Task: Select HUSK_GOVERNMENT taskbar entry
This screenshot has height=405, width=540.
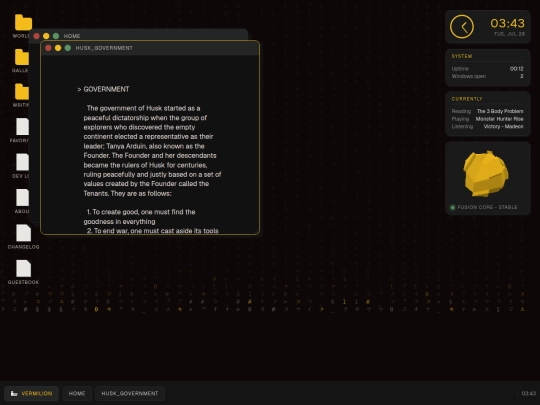Action: [130, 393]
